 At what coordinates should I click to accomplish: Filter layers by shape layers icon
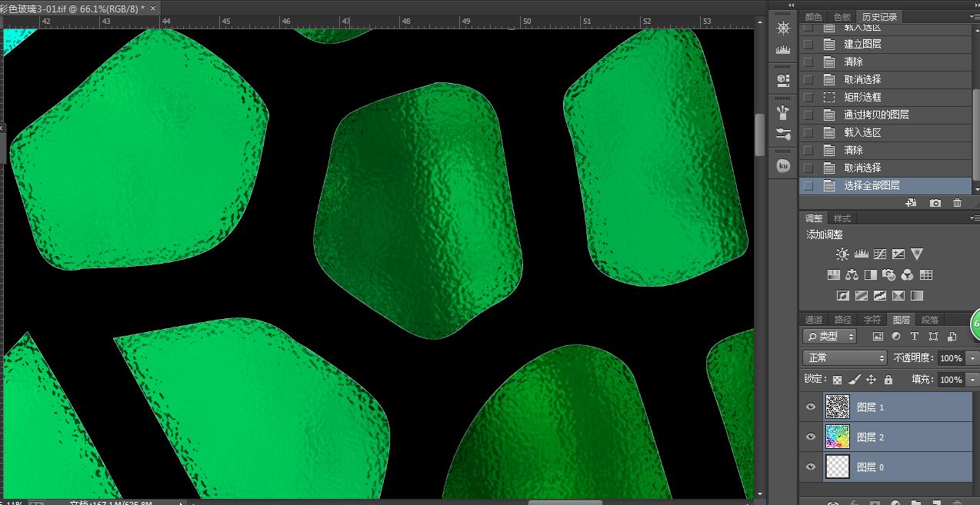click(933, 337)
